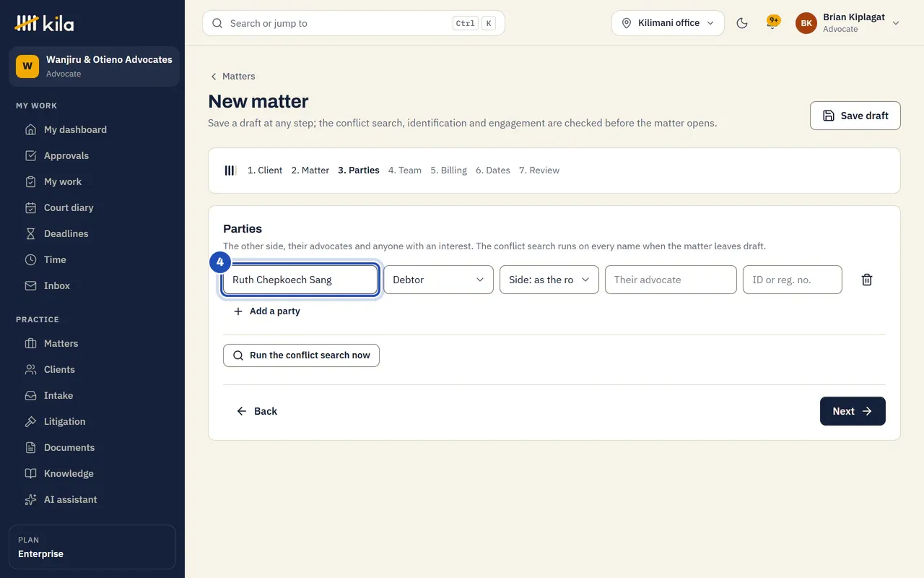Go to Litigation section

[x=92, y=421]
